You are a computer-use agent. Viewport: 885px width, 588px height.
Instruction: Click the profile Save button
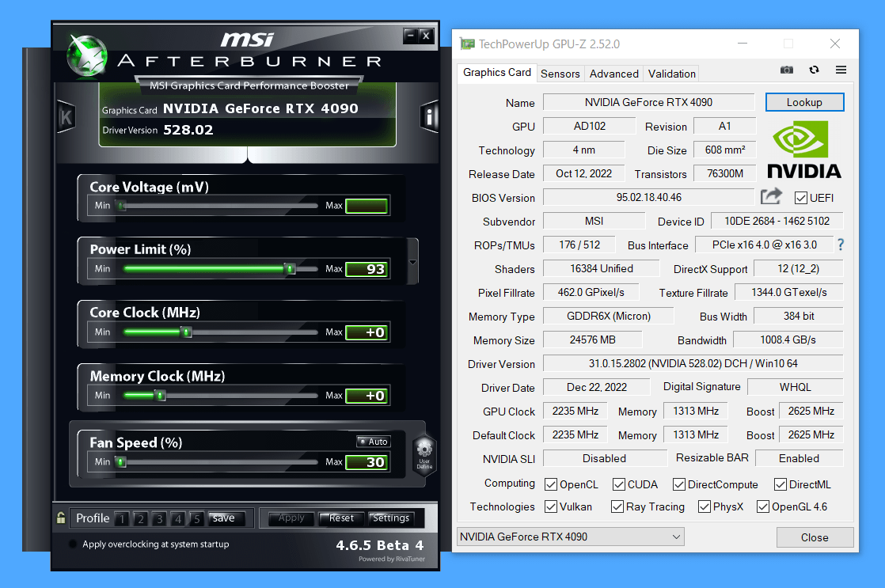coord(226,518)
